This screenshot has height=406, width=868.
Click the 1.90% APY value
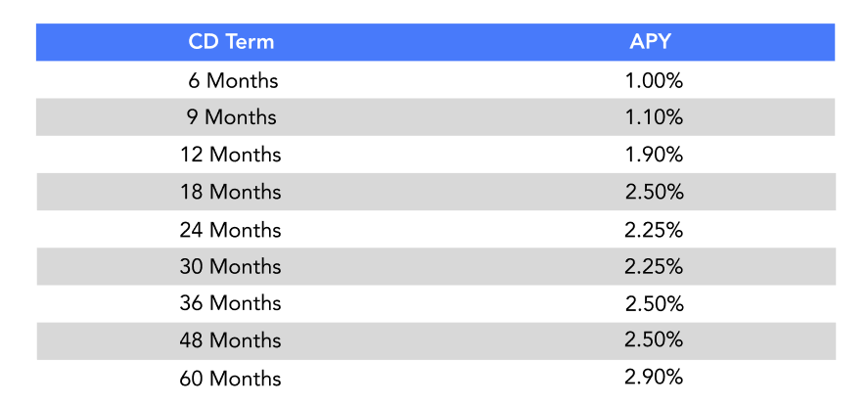pos(654,155)
